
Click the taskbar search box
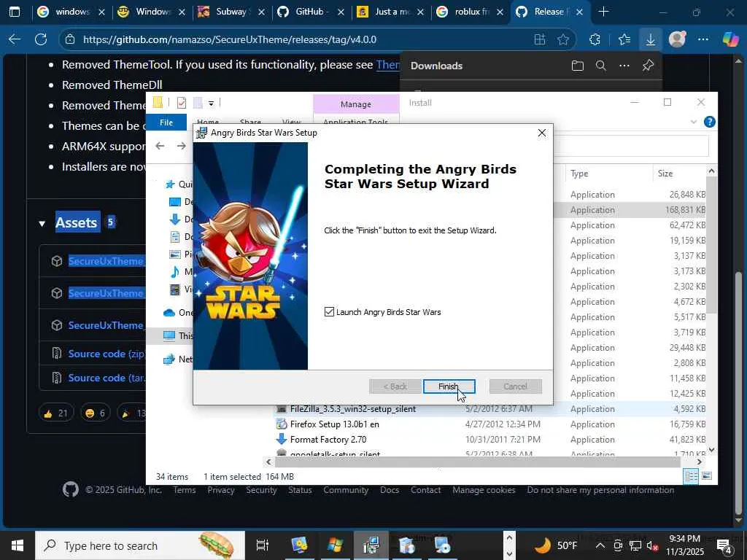140,545
